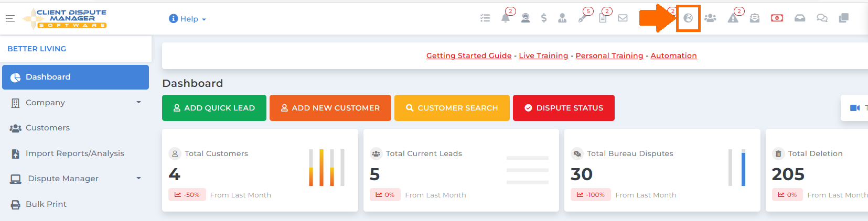Click the red money bill icon
Image resolution: width=868 pixels, height=221 pixels.
(777, 18)
